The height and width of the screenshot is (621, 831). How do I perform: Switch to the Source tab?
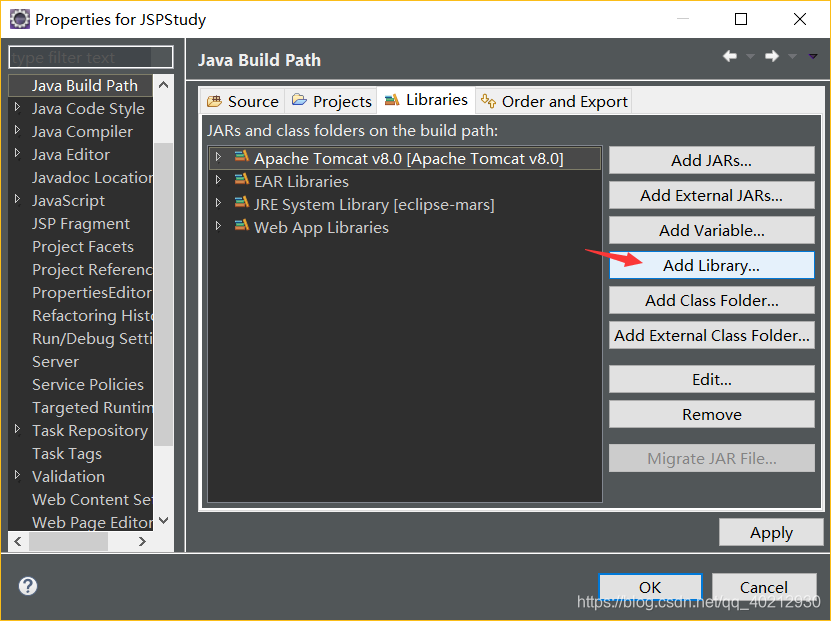[x=243, y=101]
